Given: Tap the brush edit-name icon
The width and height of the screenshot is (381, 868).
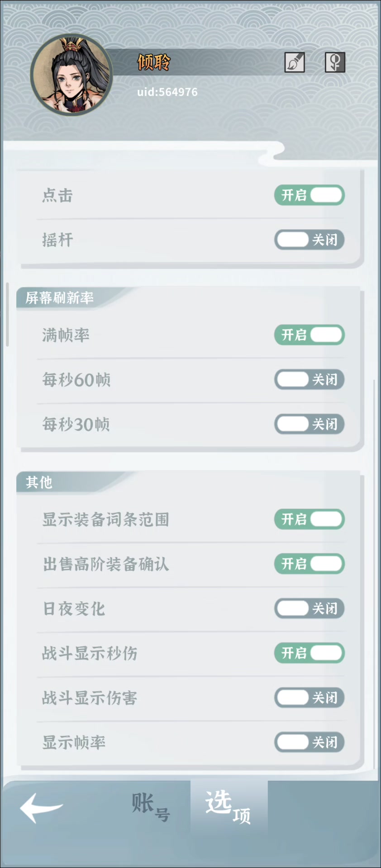Looking at the screenshot, I should (294, 62).
